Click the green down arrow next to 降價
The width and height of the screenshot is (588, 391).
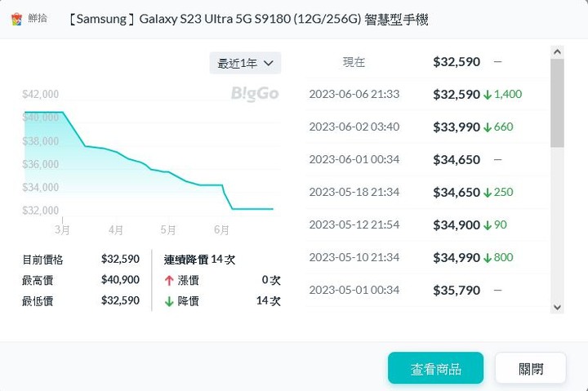click(x=169, y=301)
